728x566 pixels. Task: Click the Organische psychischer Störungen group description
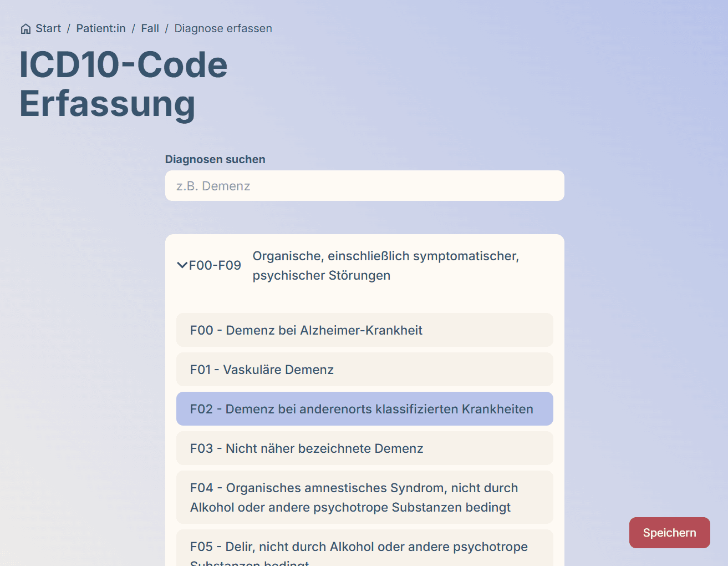pos(386,266)
